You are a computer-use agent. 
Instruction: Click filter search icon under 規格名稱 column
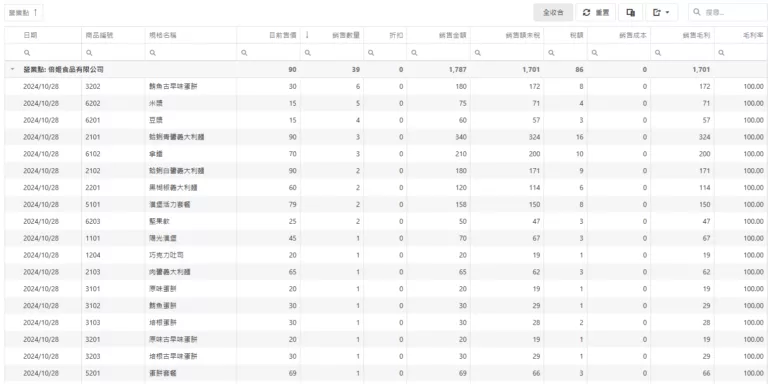(x=153, y=52)
